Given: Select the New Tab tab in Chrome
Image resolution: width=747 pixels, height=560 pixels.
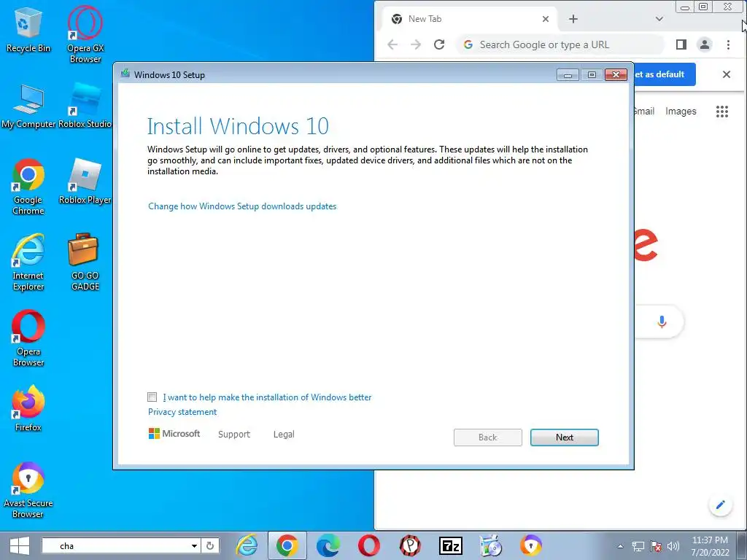Looking at the screenshot, I should point(469,19).
